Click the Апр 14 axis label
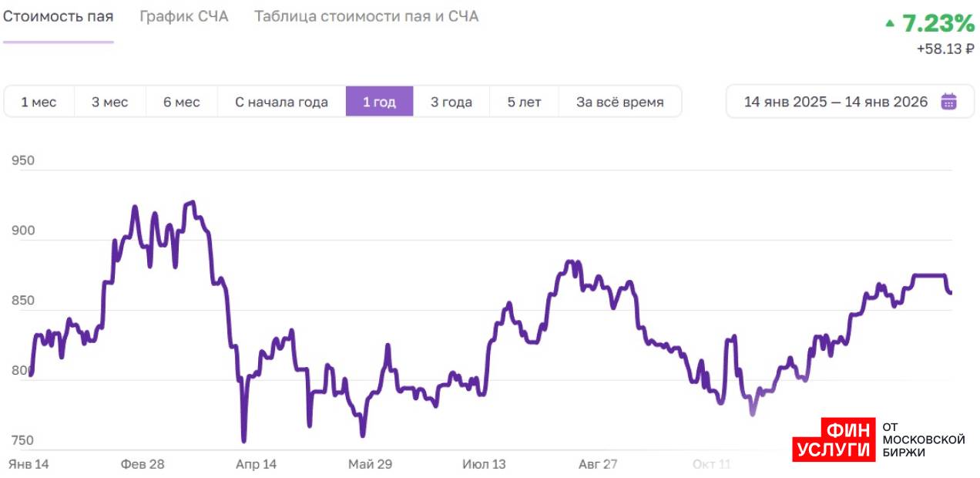Viewport: 980px width, 478px height. click(x=256, y=464)
